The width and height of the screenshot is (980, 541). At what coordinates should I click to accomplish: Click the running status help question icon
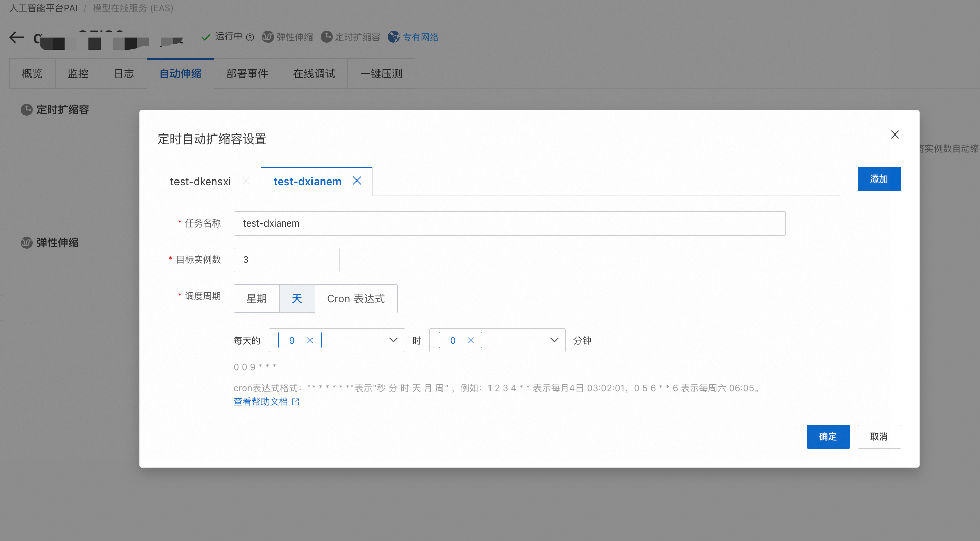pos(250,37)
